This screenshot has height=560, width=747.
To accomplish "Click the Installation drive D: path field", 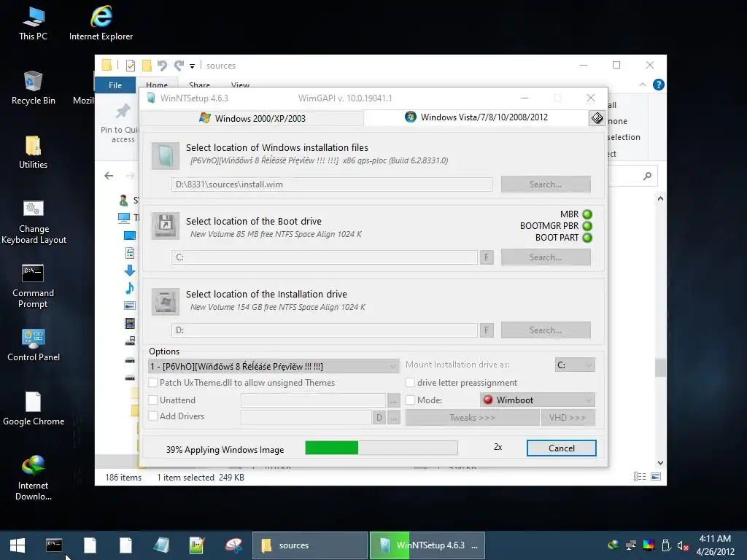I will tap(325, 330).
